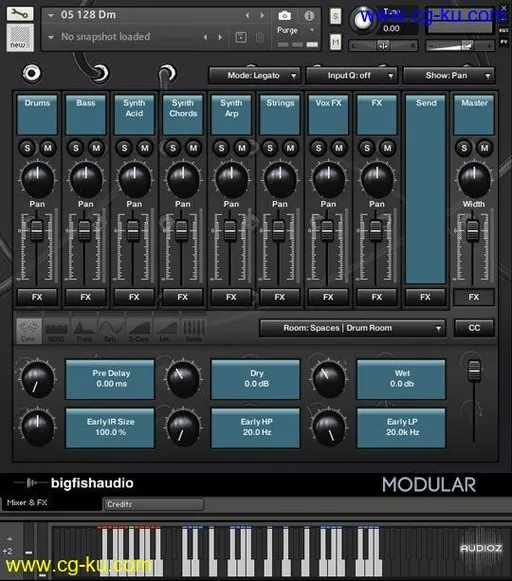
Task: Open FX for the Drums channel
Action: coord(37,297)
